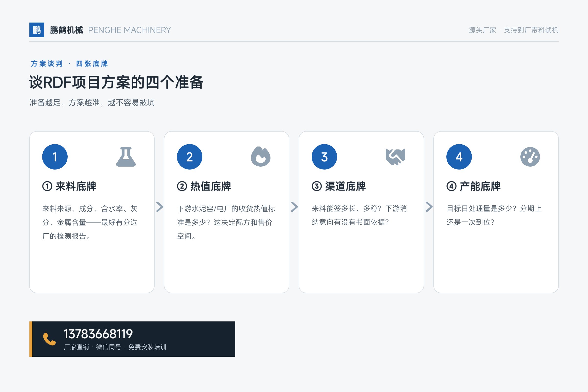Click the handshake icon in 渠道底牌 card
This screenshot has width=588, height=392.
point(395,157)
